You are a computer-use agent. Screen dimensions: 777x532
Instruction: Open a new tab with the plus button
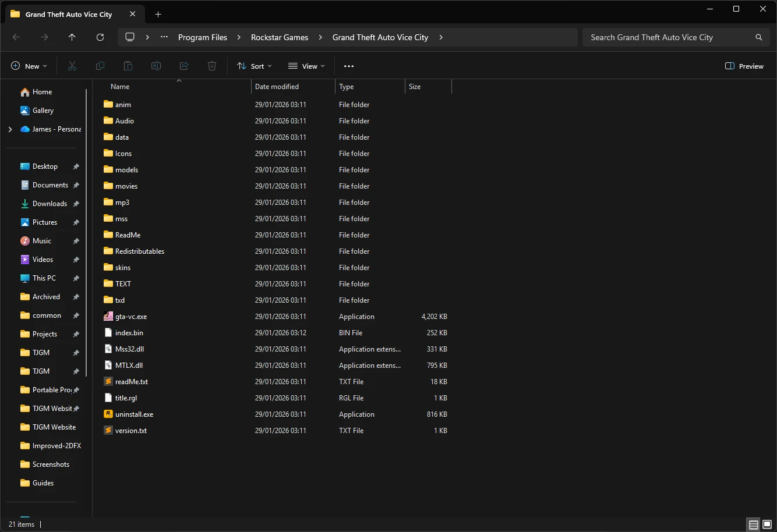point(158,14)
